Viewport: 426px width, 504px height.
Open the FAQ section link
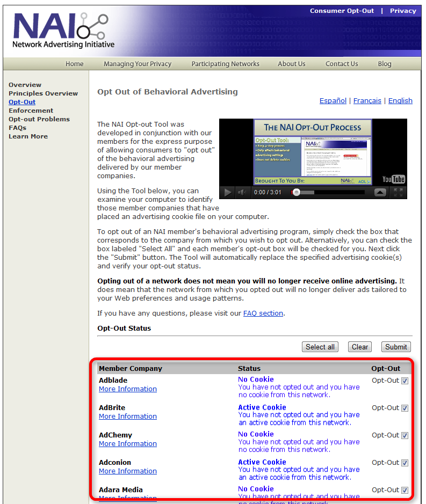click(263, 313)
